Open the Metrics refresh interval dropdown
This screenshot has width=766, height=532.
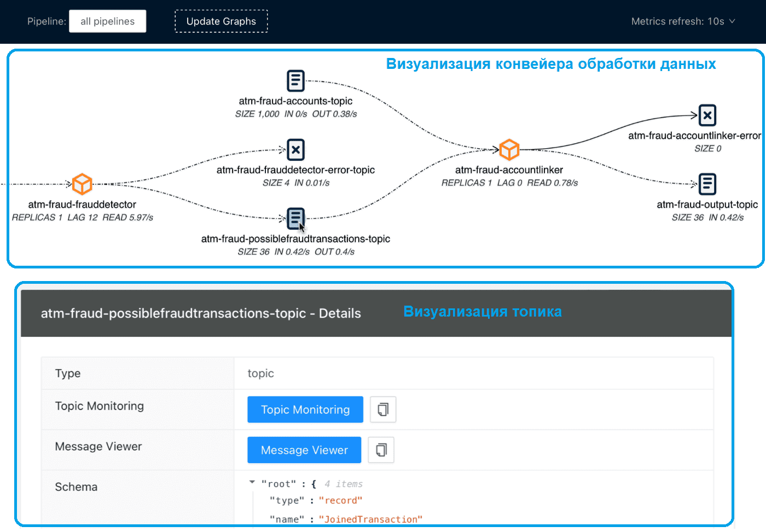pyautogui.click(x=683, y=21)
